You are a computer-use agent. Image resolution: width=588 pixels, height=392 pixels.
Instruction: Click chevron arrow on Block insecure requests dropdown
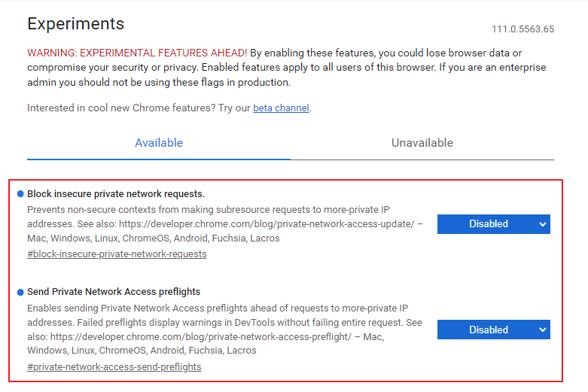tap(542, 224)
